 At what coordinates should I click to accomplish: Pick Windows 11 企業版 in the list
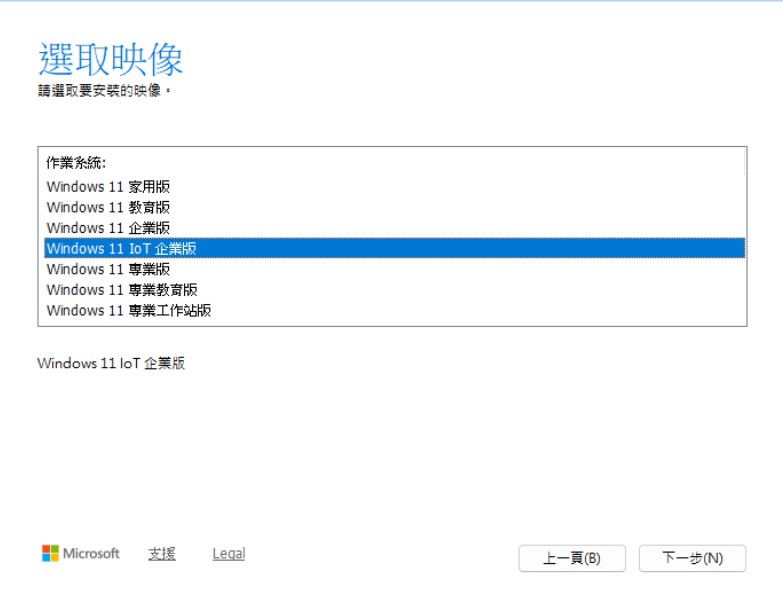pos(108,228)
